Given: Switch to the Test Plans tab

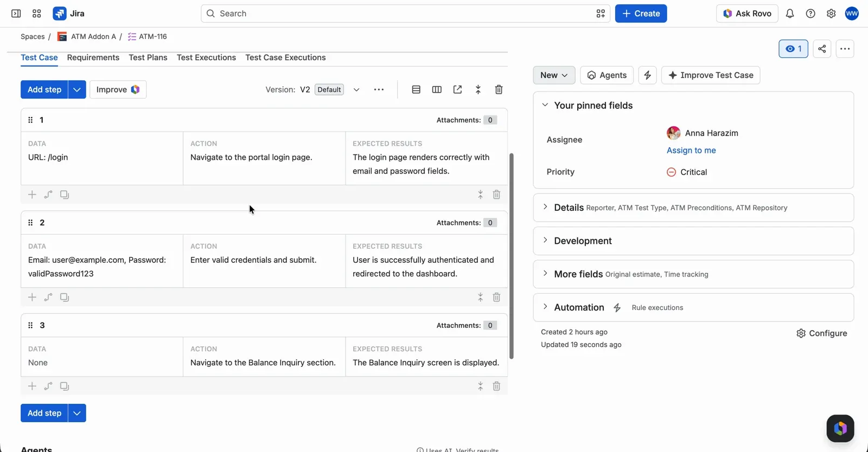Looking at the screenshot, I should (148, 57).
